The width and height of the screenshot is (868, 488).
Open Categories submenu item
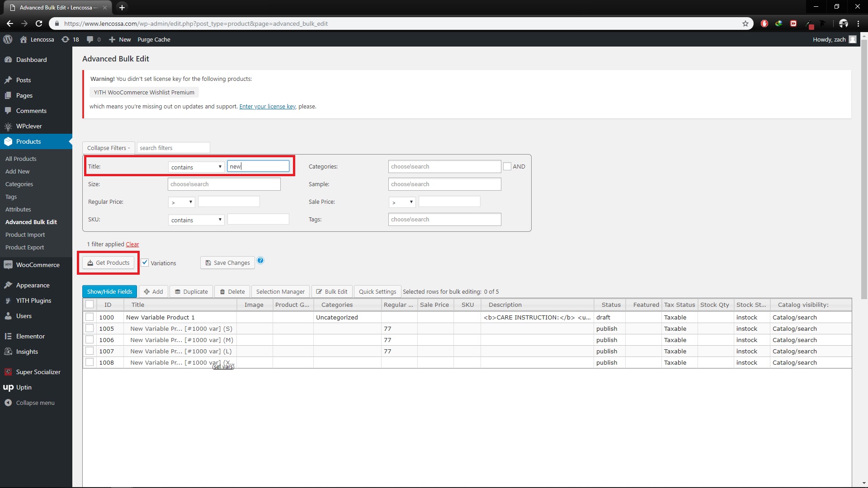[19, 184]
